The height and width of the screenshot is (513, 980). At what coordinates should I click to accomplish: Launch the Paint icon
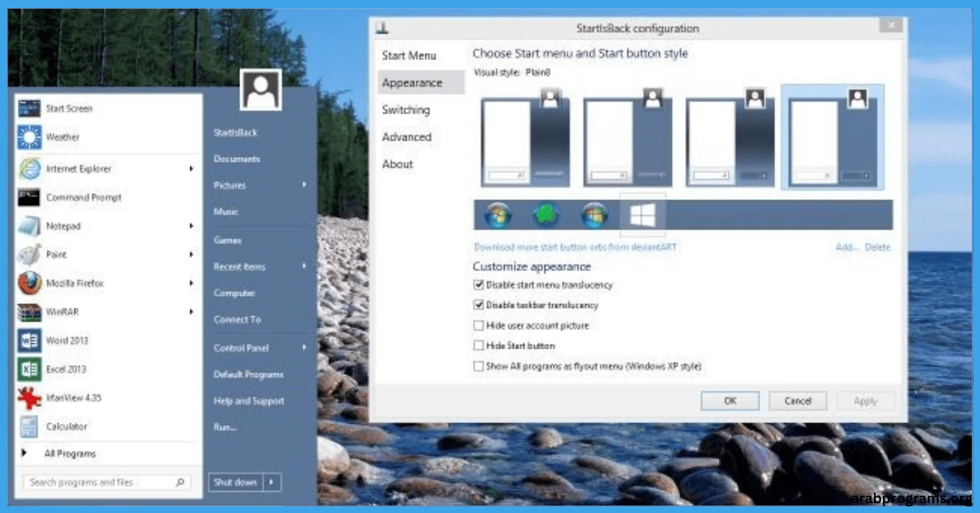click(29, 254)
